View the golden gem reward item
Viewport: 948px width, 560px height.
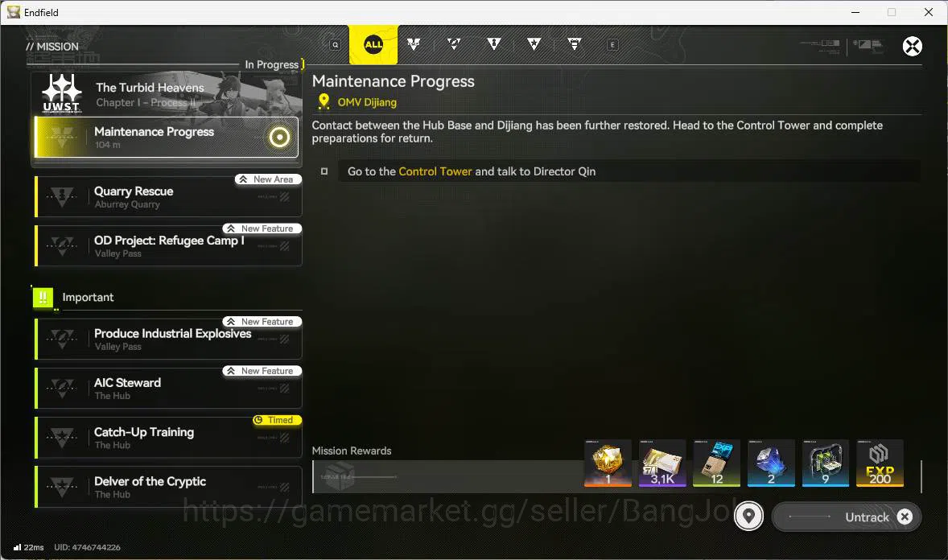click(608, 463)
